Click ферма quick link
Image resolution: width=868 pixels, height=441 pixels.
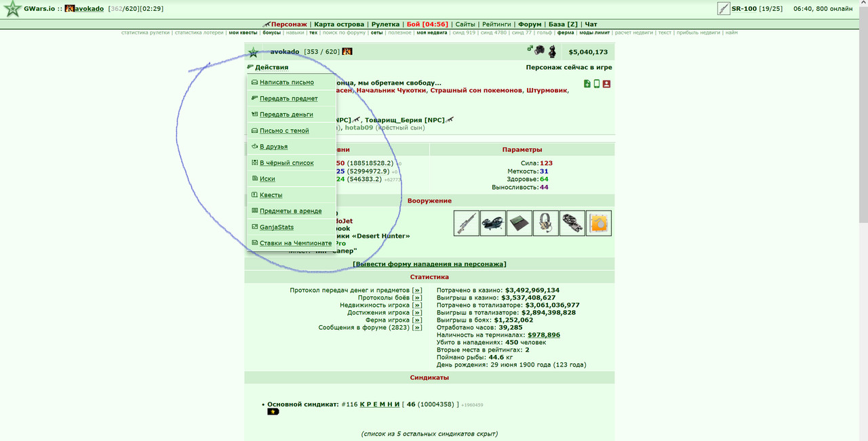(x=566, y=33)
